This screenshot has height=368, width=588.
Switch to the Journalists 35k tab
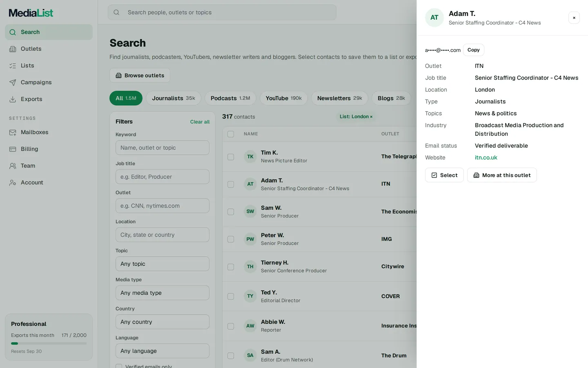[174, 98]
